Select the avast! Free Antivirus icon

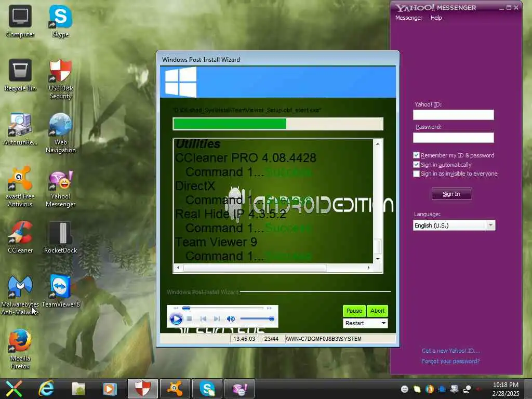coord(20,187)
